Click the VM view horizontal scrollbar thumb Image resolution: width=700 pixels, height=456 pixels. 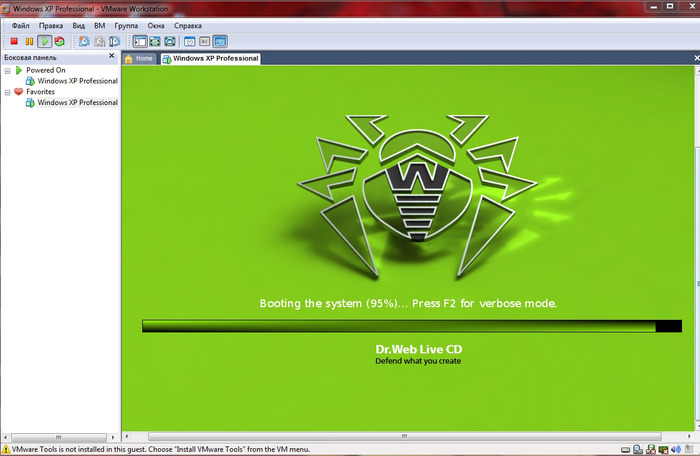pyautogui.click(x=404, y=436)
